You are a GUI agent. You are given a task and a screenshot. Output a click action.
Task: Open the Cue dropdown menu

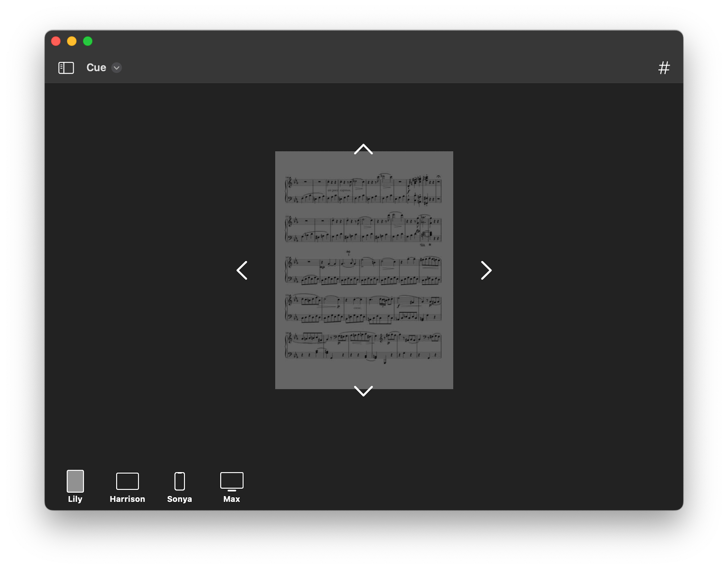[116, 68]
